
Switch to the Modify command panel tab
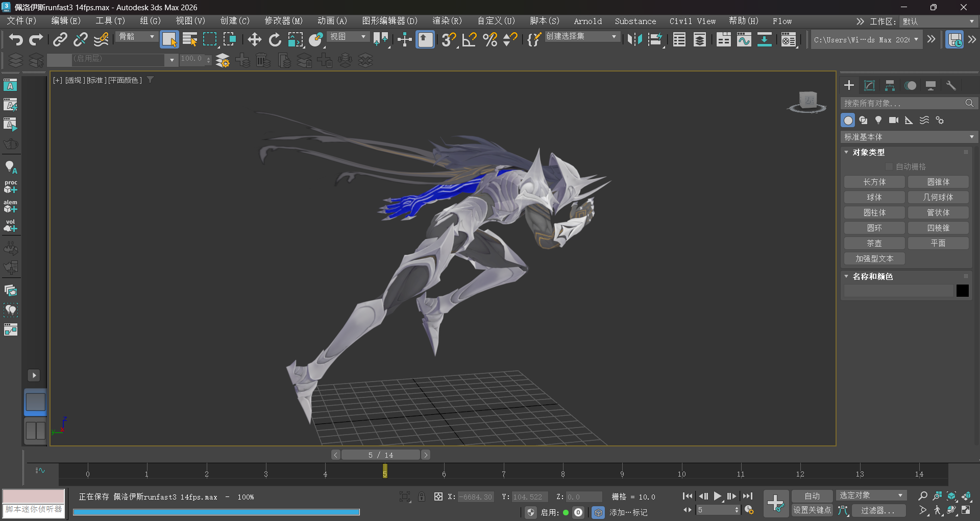pos(869,85)
